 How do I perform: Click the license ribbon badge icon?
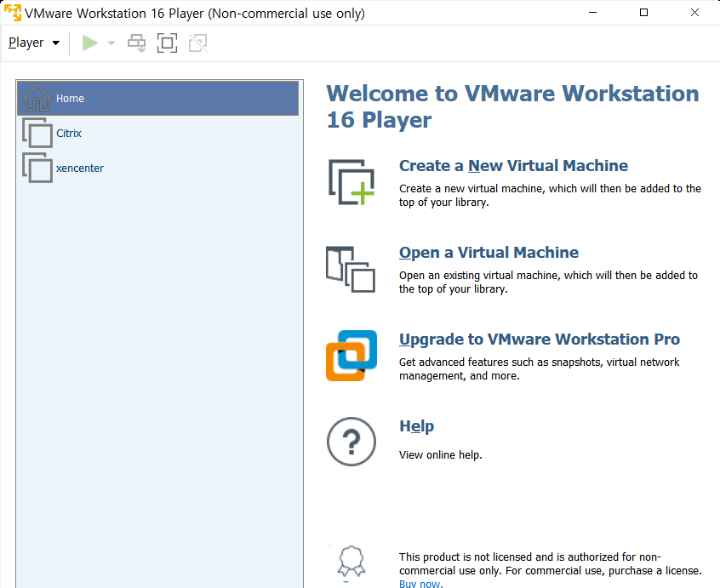coord(351,561)
